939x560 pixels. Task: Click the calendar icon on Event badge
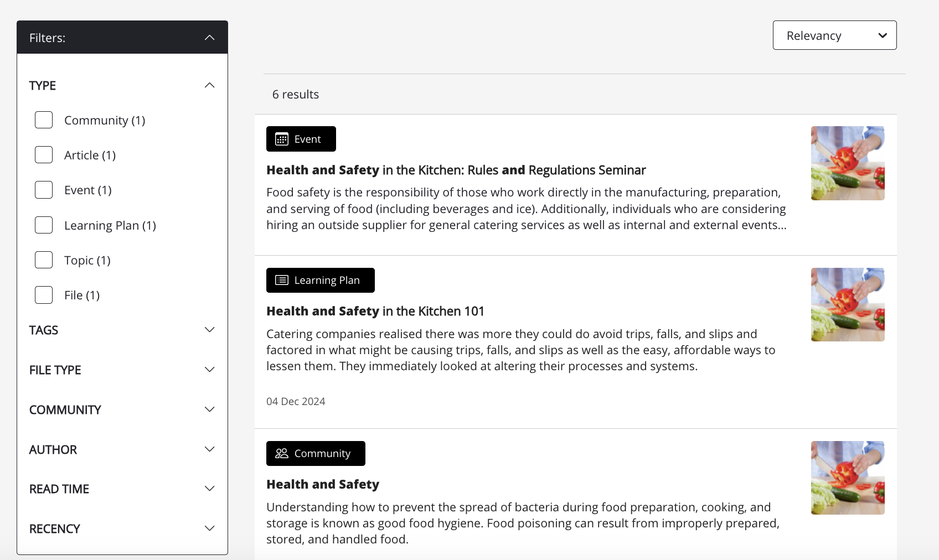click(282, 139)
